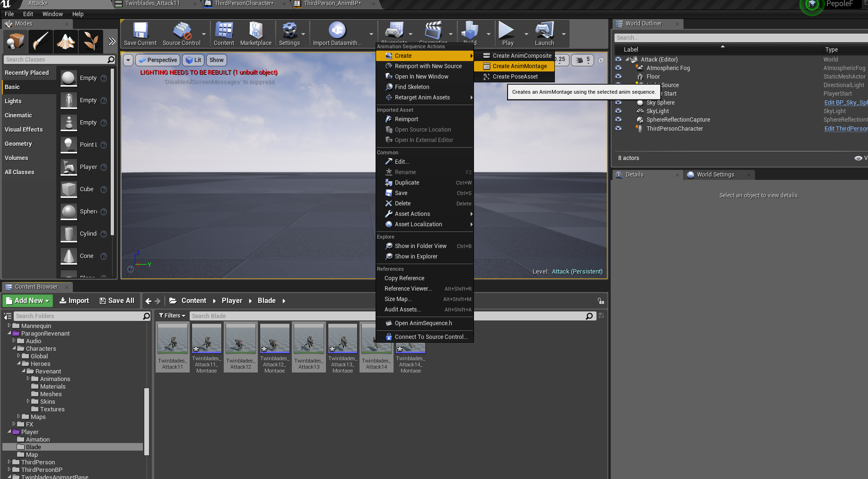The height and width of the screenshot is (479, 868).
Task: Select Create PoseAsset from submenu
Action: point(514,77)
